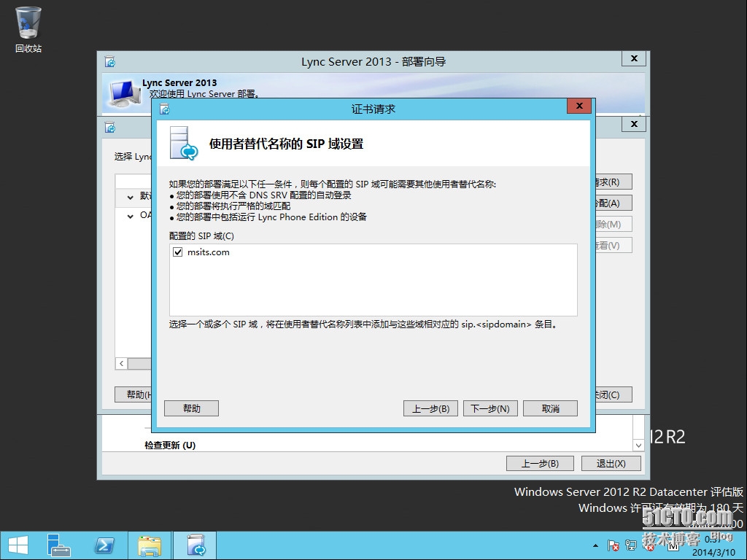Click the deployment wizard title bar icon
747x560 pixels.
[x=110, y=62]
